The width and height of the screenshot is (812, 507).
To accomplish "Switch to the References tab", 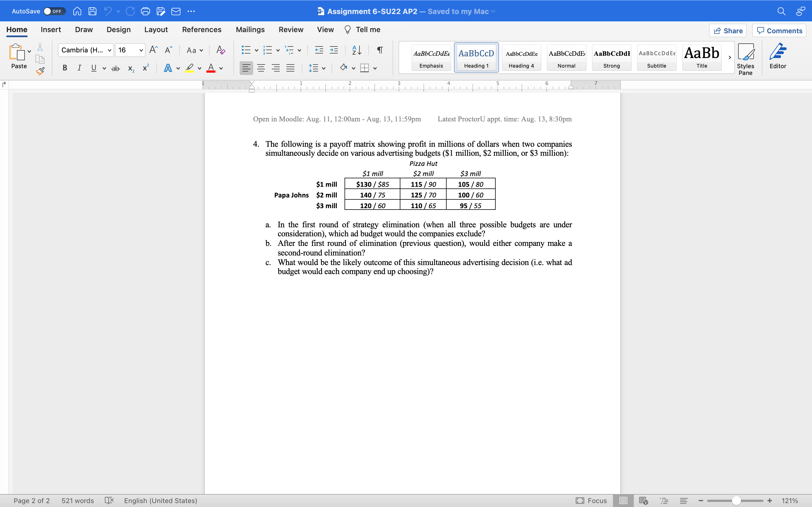I will 202,30.
